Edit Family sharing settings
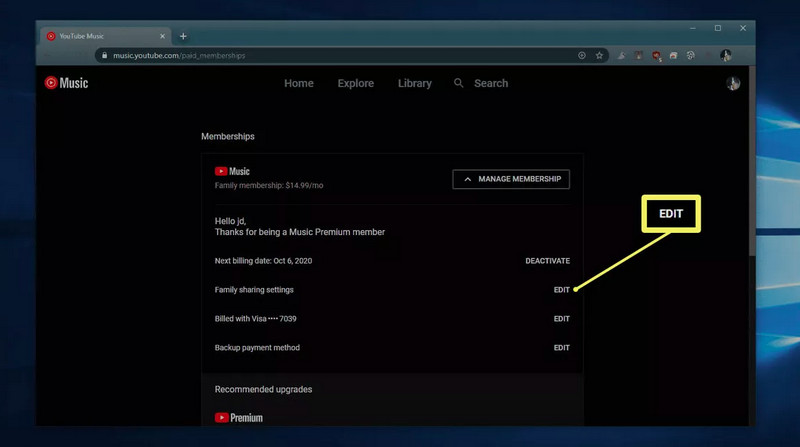The height and width of the screenshot is (447, 800). pyautogui.click(x=561, y=290)
